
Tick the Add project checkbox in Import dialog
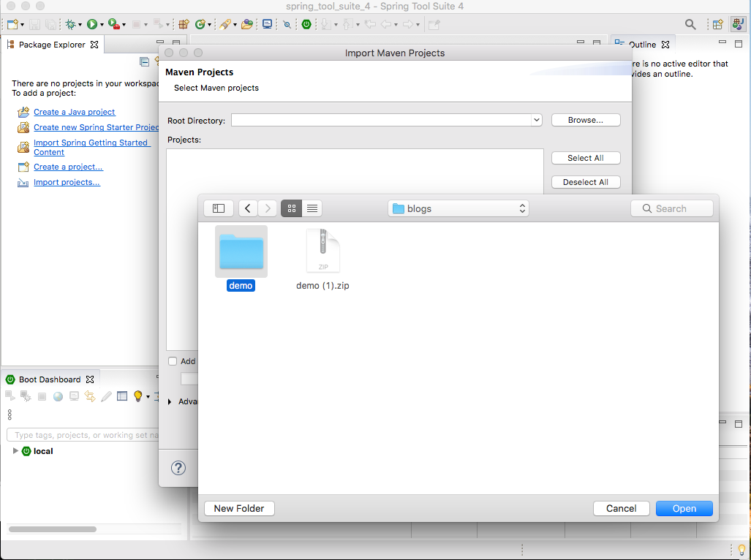pyautogui.click(x=173, y=361)
